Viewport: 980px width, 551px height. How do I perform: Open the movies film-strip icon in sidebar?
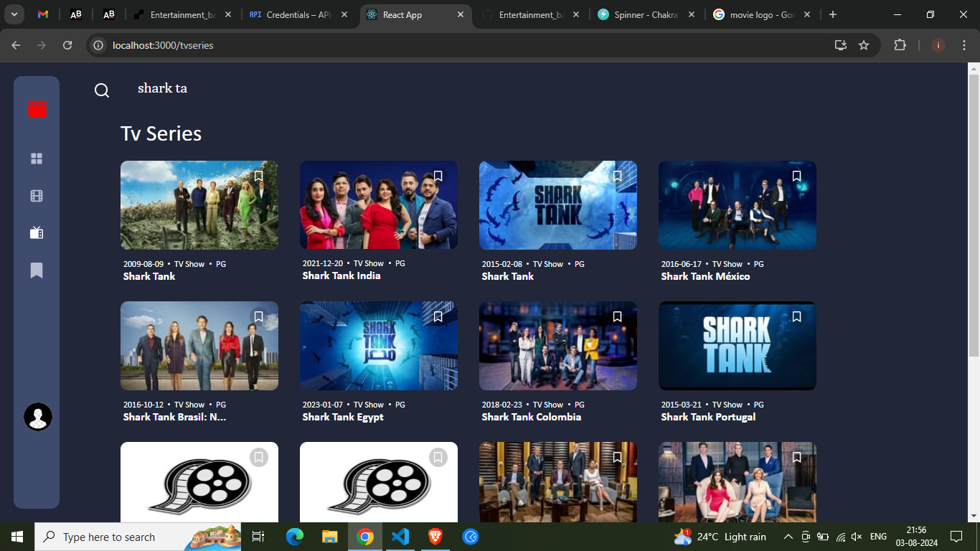(37, 196)
